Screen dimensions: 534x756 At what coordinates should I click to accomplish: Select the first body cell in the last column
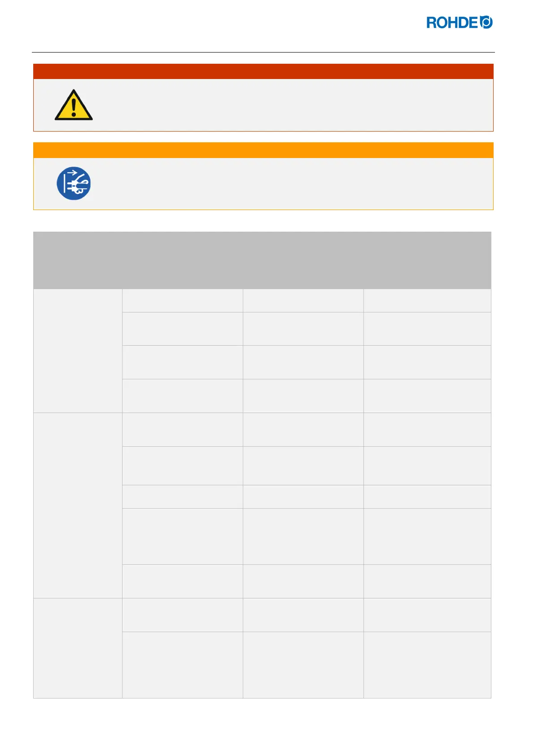(x=427, y=301)
